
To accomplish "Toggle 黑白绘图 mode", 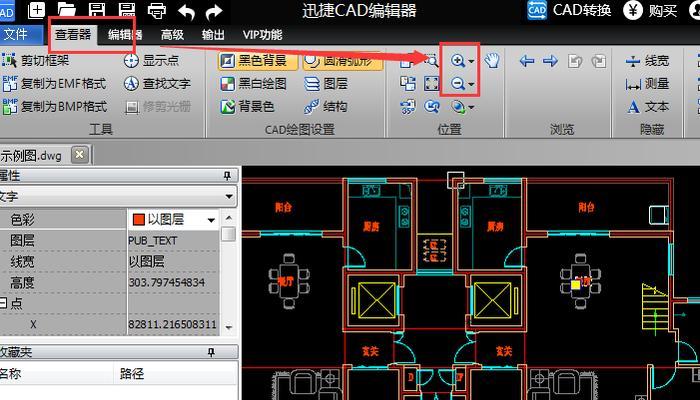I will click(253, 83).
